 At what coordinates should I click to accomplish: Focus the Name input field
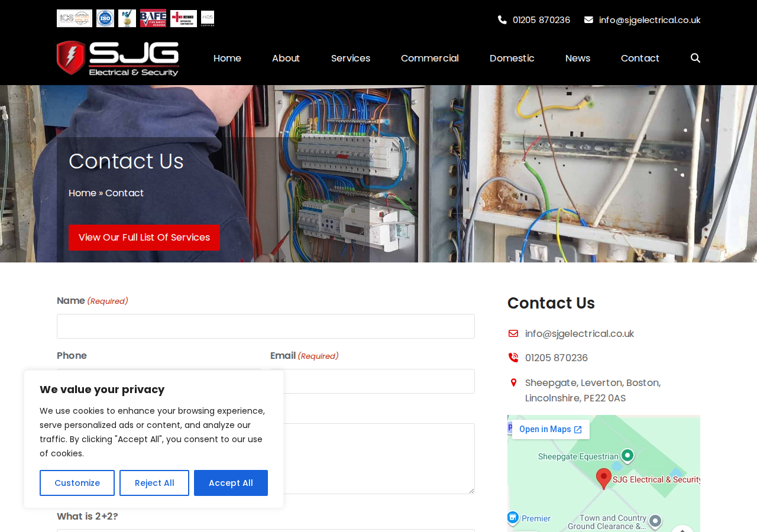(266, 326)
